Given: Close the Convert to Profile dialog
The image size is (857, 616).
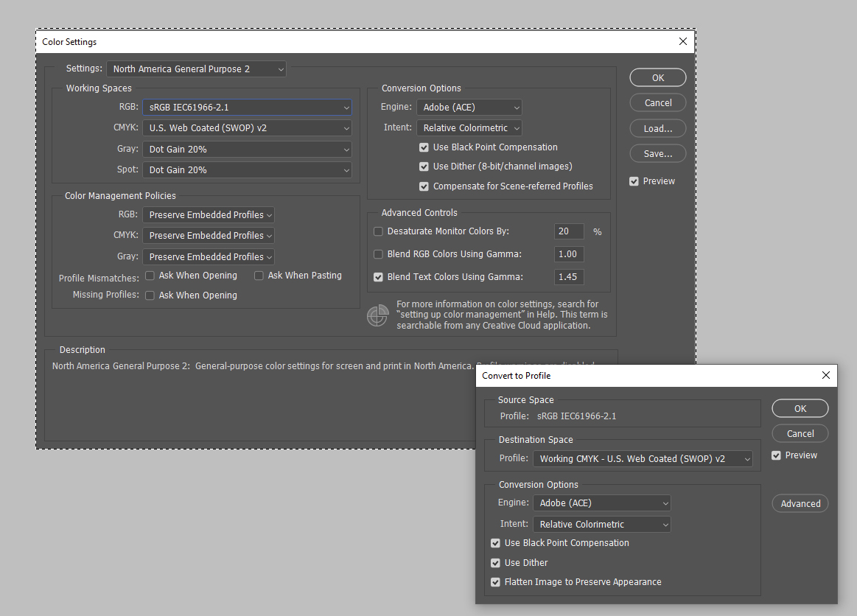Looking at the screenshot, I should [825, 375].
